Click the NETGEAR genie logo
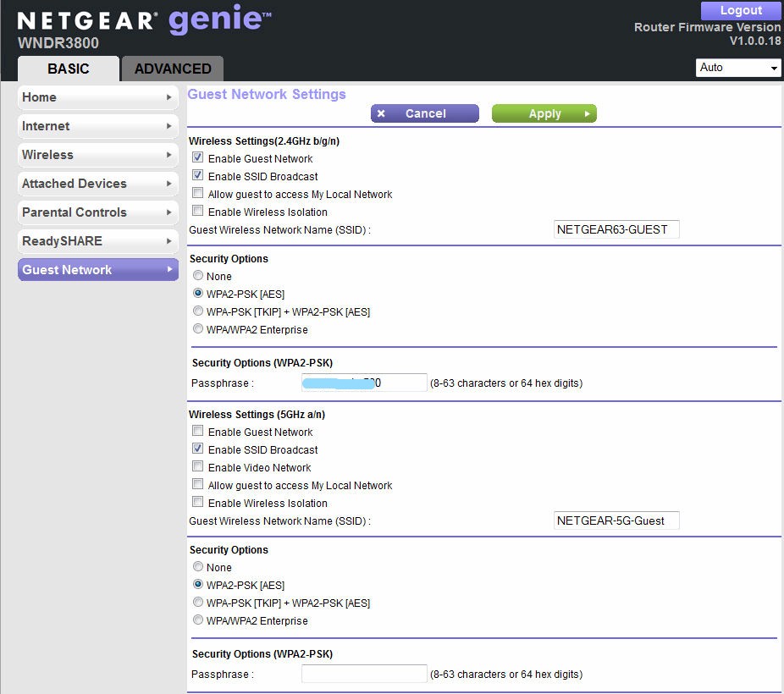 [x=145, y=19]
